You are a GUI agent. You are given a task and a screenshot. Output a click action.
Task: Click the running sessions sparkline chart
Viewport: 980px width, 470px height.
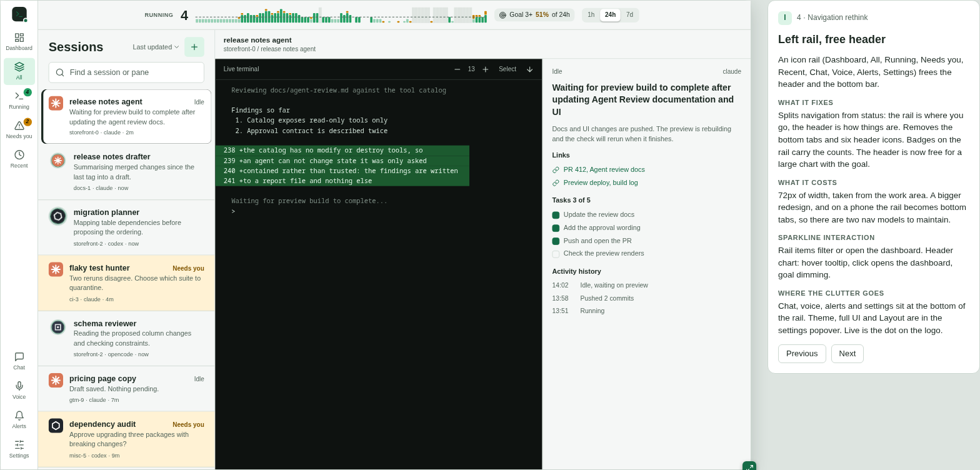click(341, 16)
